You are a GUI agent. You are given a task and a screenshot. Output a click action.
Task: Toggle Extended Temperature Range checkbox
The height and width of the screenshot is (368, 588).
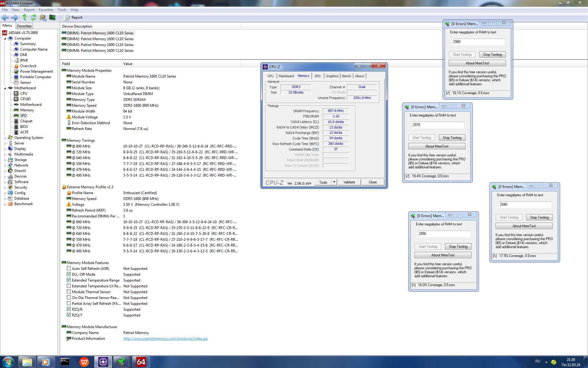(69, 280)
